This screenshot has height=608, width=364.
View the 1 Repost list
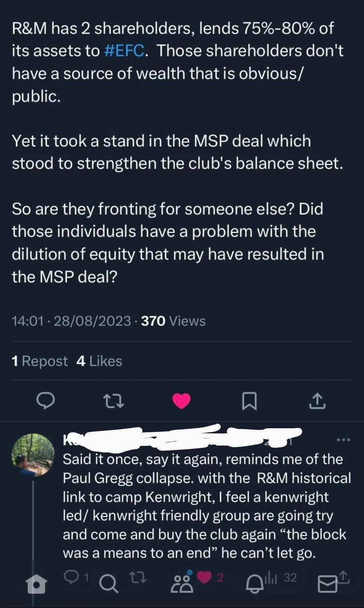(x=40, y=361)
